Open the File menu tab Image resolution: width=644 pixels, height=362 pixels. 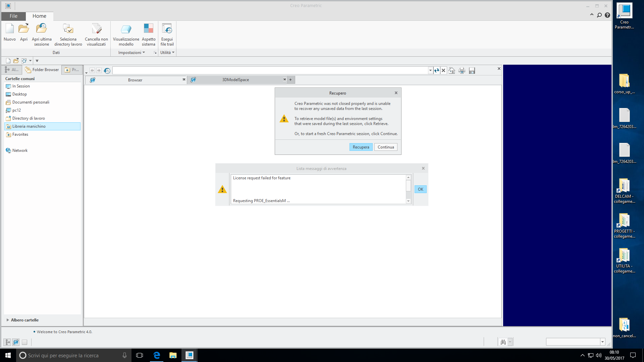13,16
